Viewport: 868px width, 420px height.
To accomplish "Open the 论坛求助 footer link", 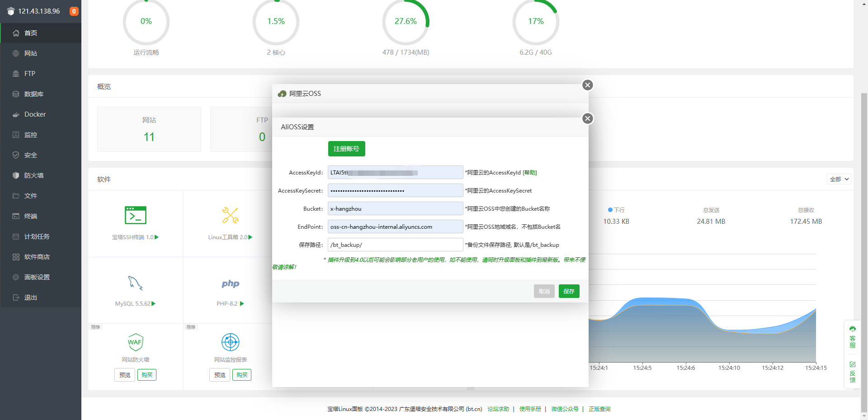I will (498, 409).
